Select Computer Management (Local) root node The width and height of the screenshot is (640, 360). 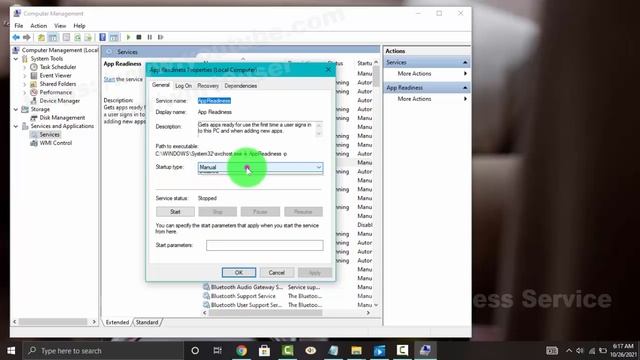pos(60,50)
